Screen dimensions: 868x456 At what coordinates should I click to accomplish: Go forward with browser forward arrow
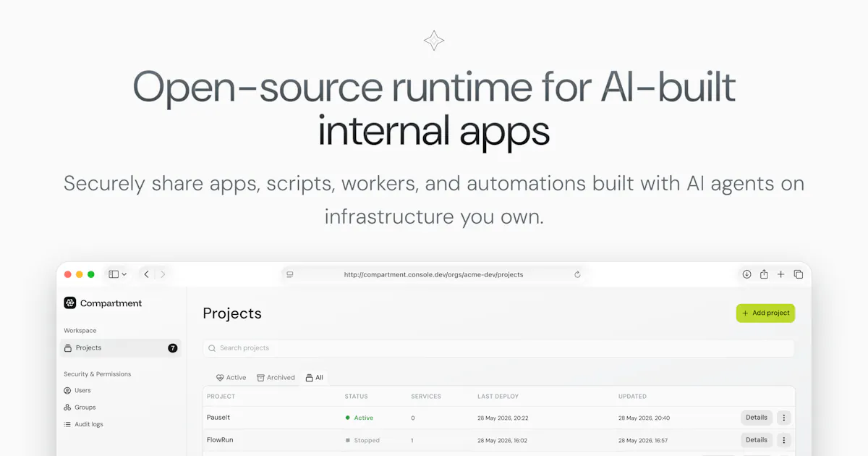click(x=163, y=274)
